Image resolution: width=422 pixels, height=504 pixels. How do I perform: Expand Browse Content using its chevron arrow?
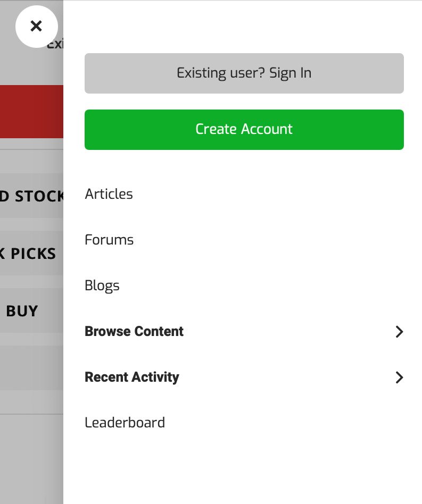(399, 332)
